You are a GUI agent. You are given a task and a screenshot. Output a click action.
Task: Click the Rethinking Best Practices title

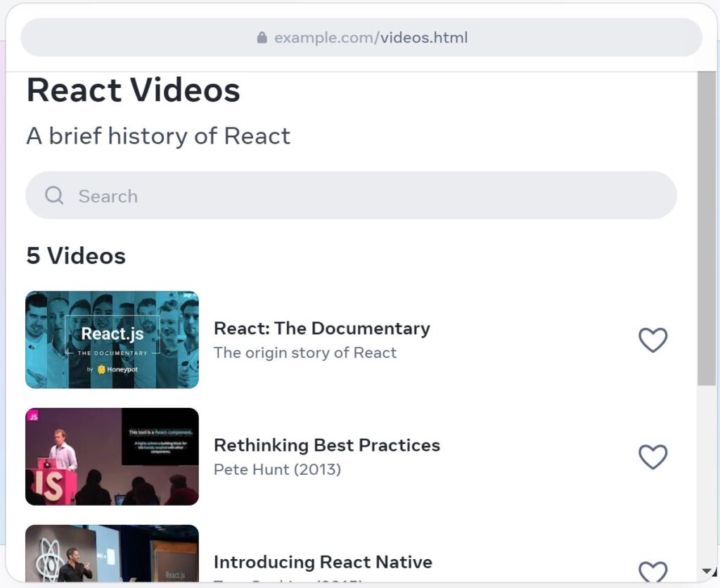pos(326,445)
